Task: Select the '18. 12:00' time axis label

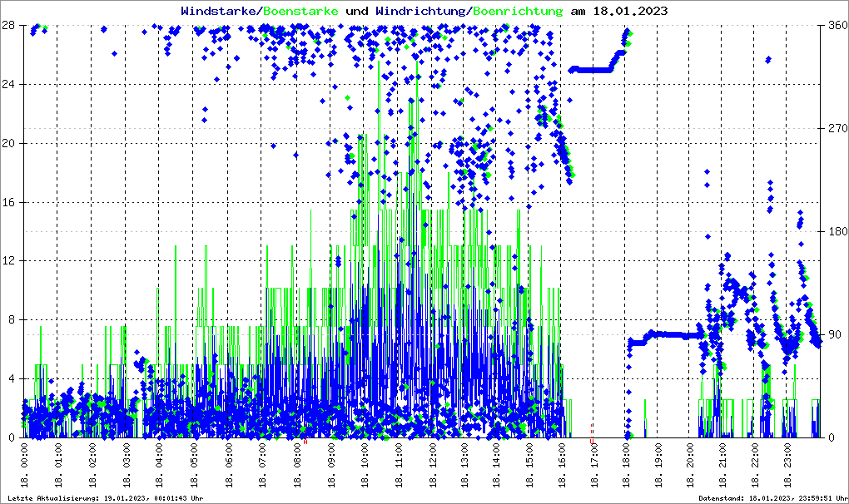Action: (432, 467)
